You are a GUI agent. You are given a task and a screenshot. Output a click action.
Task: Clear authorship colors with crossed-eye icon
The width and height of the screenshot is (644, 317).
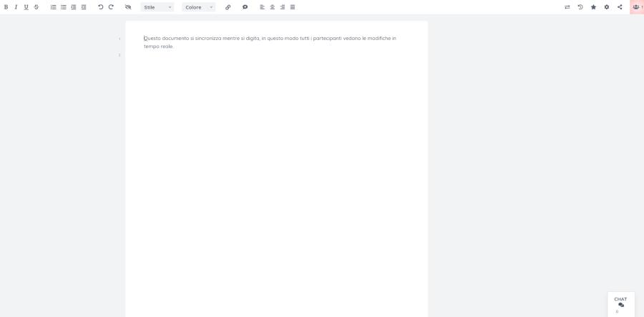(128, 7)
